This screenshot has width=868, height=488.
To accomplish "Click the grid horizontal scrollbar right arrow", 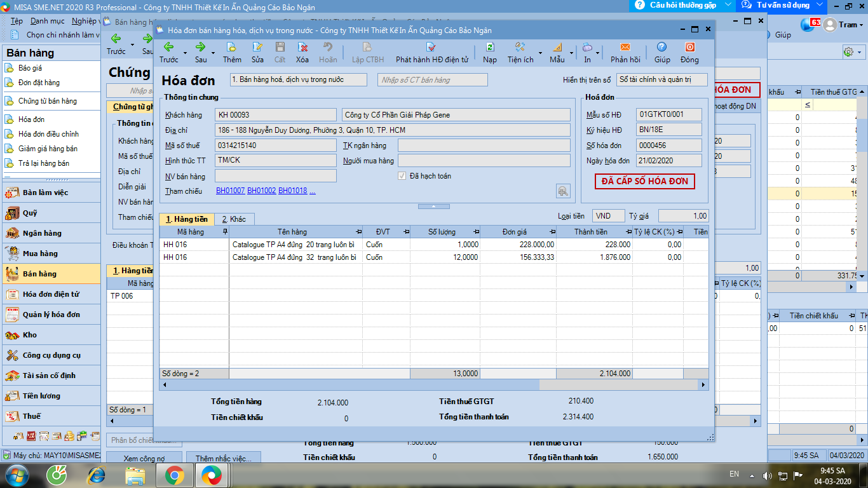I will click(x=703, y=385).
